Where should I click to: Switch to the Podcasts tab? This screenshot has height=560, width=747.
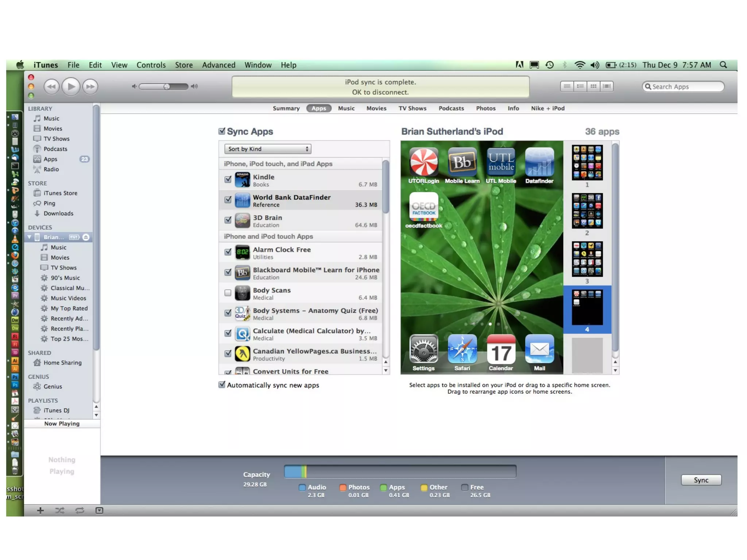click(x=451, y=108)
